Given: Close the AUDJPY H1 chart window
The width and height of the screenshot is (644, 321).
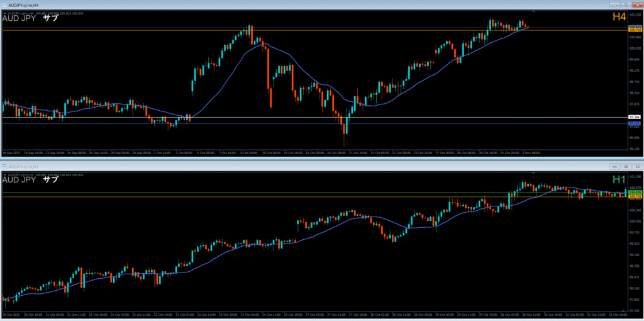Looking at the screenshot, I should pyautogui.click(x=636, y=166).
